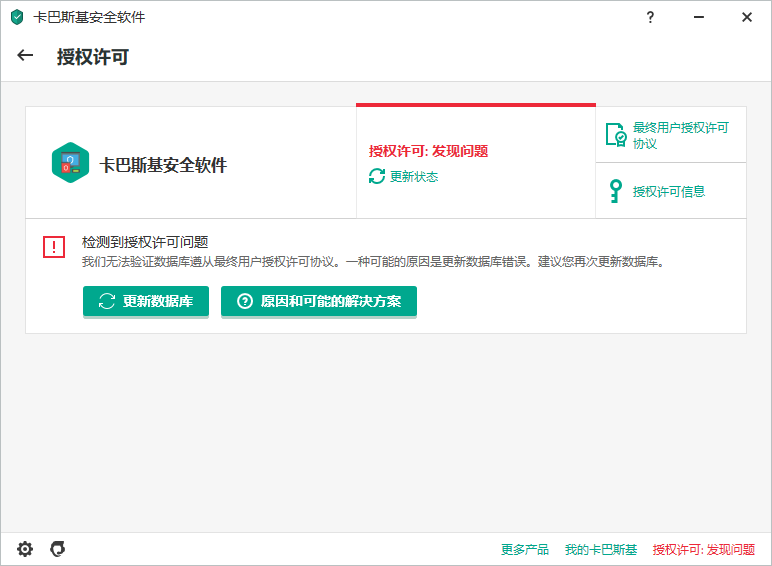Screen dimensions: 772x566
Task: Click the description text about 更新数据库错误
Action: point(373,262)
